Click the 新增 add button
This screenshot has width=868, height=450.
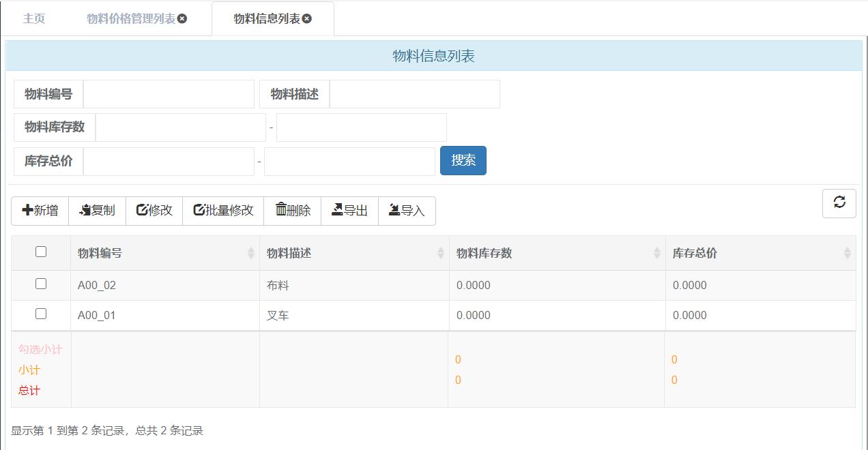[40, 211]
